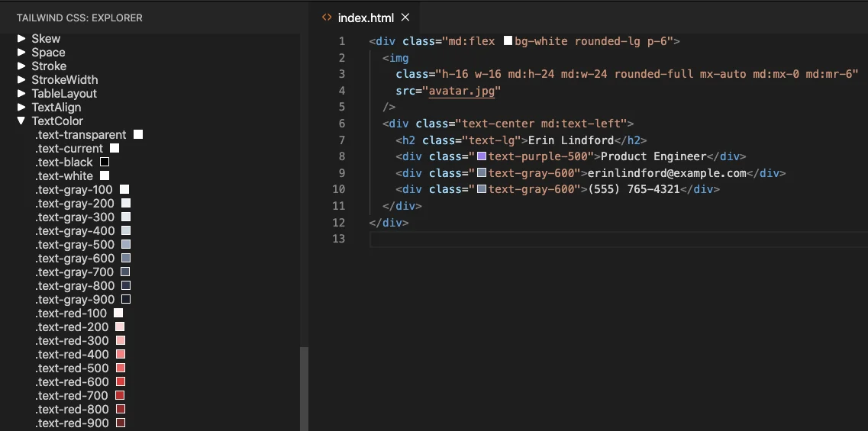Screen dimensions: 868x431
Task: Select the .text-black class entry
Action: point(64,162)
